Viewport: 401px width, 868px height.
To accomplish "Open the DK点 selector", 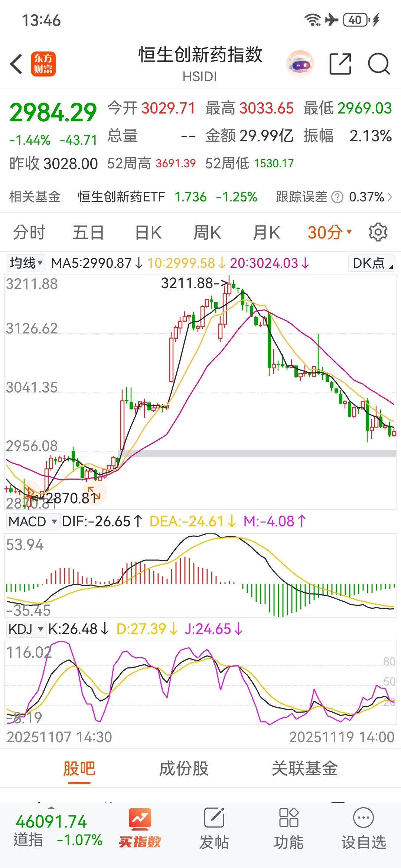I will (372, 263).
